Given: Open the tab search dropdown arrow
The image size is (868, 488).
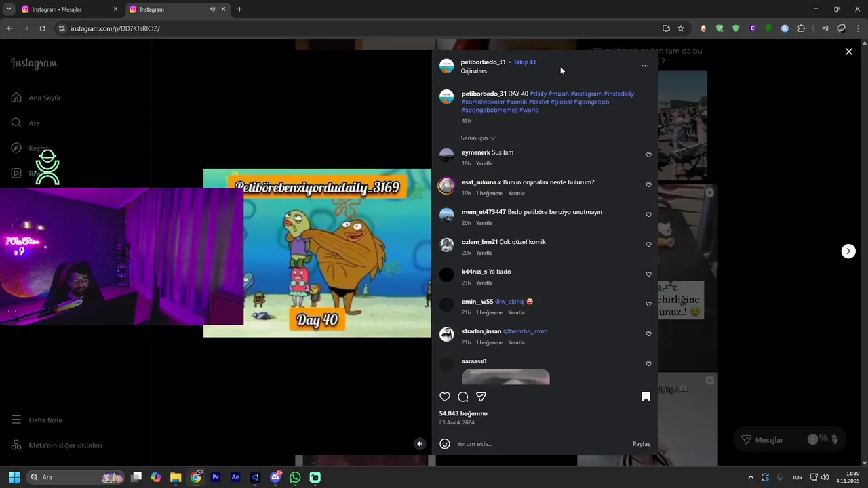Looking at the screenshot, I should tap(9, 9).
